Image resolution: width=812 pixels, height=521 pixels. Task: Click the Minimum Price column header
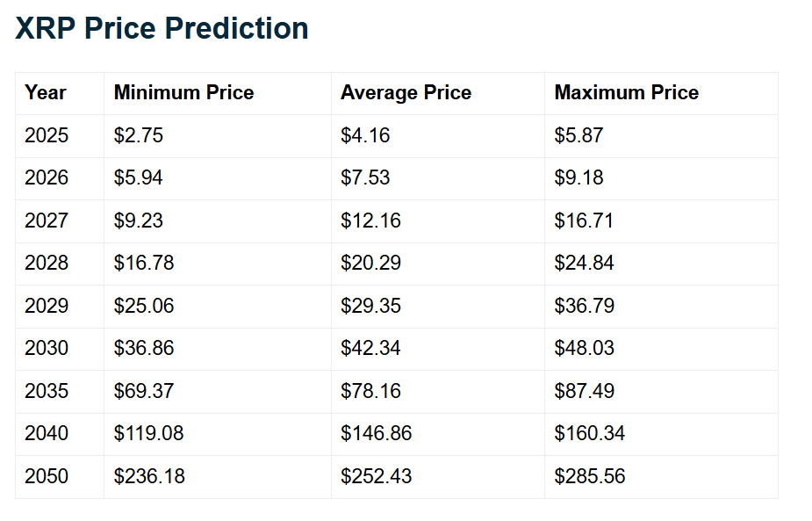(x=183, y=93)
